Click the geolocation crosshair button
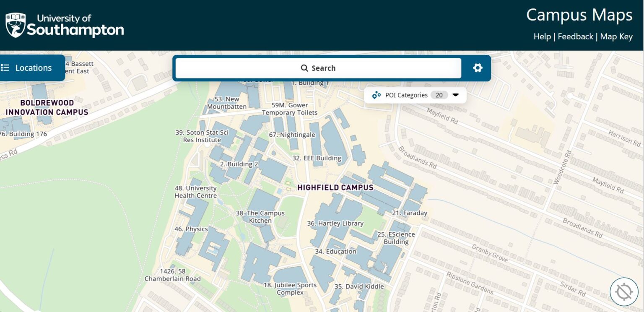 point(624,291)
